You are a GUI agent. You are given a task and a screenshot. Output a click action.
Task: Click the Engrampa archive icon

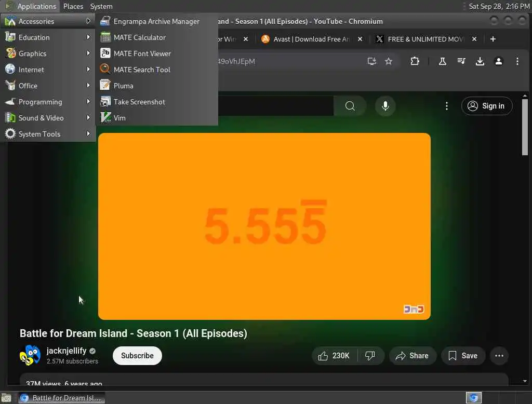(x=105, y=21)
